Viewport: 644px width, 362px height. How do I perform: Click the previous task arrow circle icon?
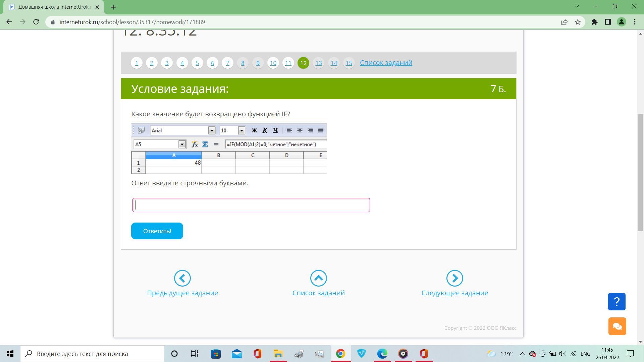[182, 278]
